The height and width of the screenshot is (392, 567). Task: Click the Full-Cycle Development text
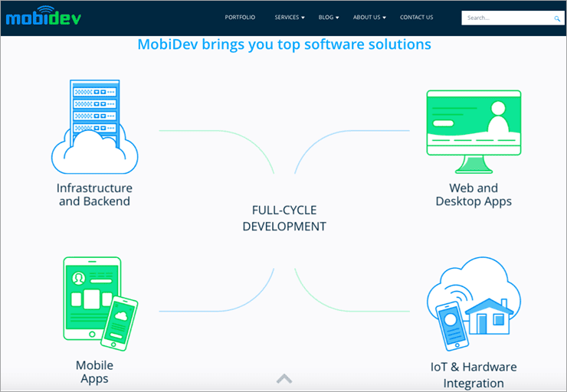284,218
